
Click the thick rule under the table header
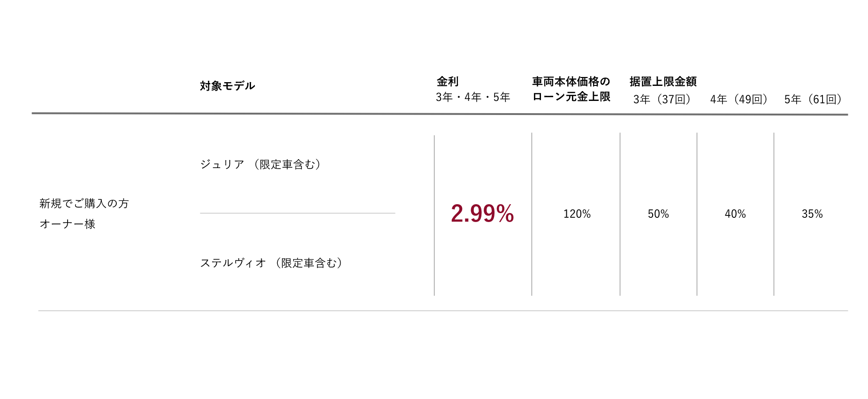tap(439, 114)
